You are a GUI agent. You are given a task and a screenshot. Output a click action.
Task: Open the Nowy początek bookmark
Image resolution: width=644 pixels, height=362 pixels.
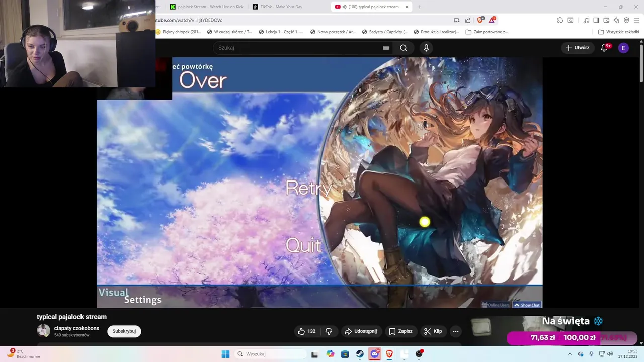333,32
